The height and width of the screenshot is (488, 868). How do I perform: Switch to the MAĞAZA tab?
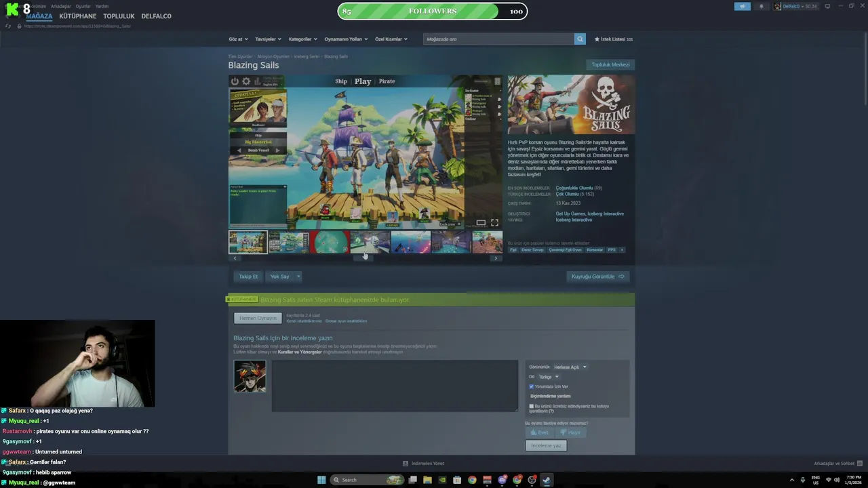click(39, 16)
